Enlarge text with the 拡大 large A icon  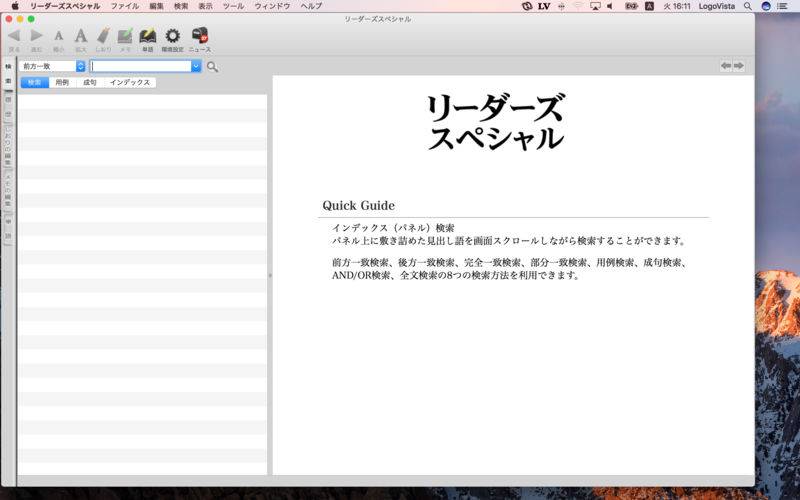(81, 36)
